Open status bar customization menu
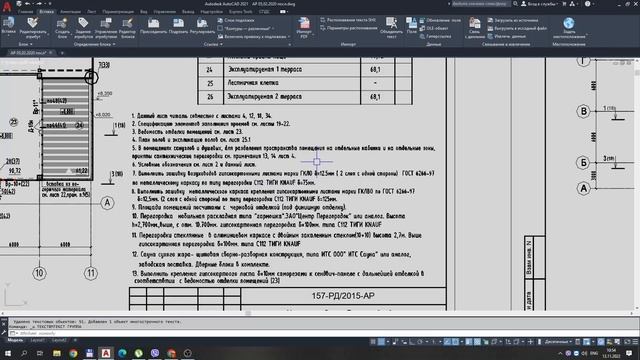The height and width of the screenshot is (360, 640). [x=635, y=342]
